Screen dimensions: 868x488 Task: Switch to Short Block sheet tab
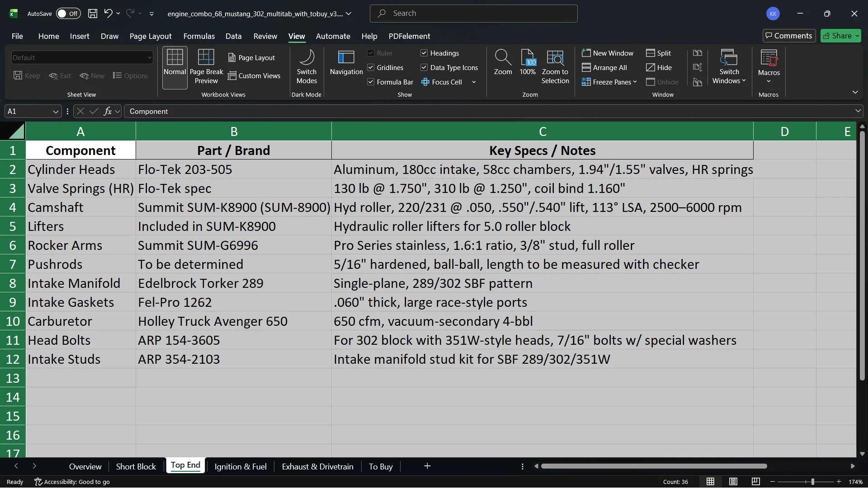[136, 466]
